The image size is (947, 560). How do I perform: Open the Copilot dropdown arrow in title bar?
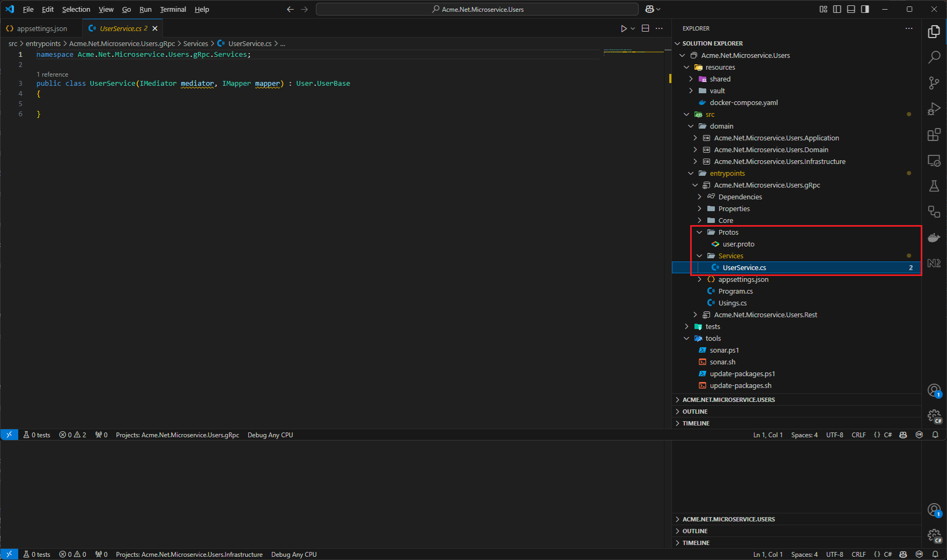coord(658,9)
